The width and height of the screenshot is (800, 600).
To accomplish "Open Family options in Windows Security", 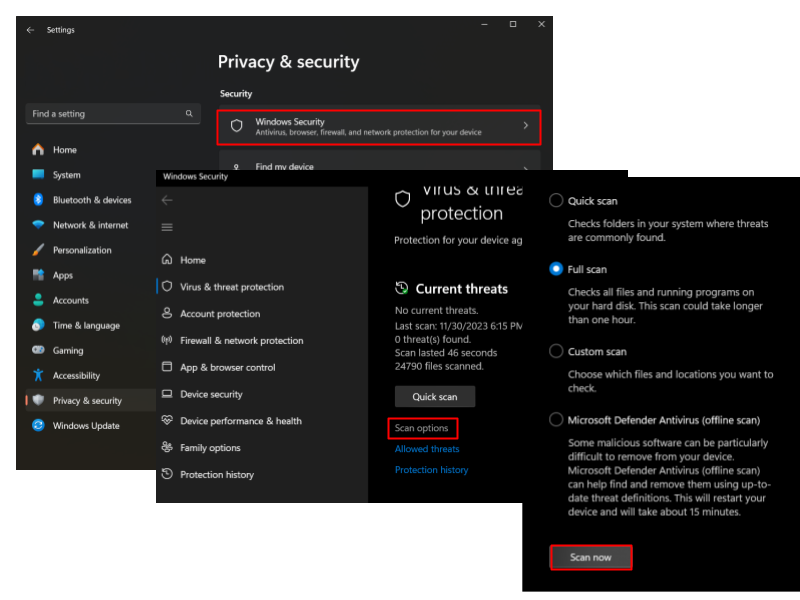I will pyautogui.click(x=210, y=447).
